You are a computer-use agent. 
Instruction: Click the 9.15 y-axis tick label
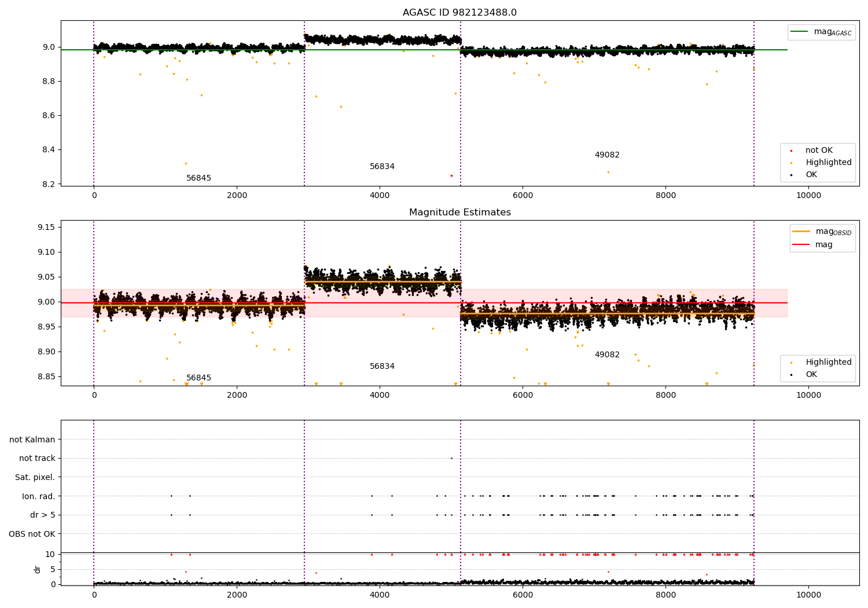point(46,228)
